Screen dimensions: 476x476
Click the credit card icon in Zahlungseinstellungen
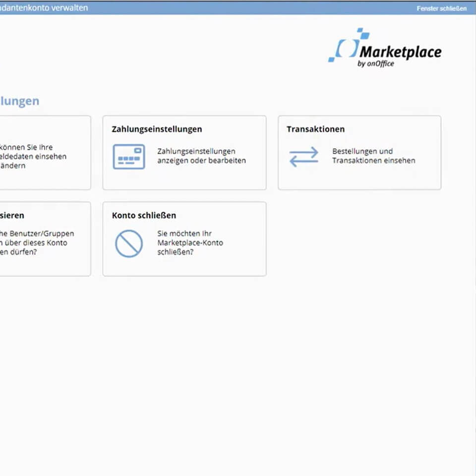(129, 157)
